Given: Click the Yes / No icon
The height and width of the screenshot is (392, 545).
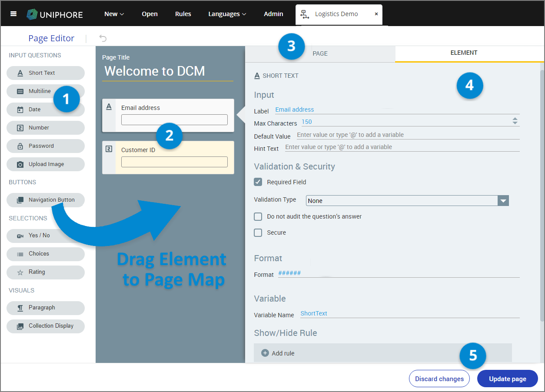Looking at the screenshot, I should coord(20,236).
